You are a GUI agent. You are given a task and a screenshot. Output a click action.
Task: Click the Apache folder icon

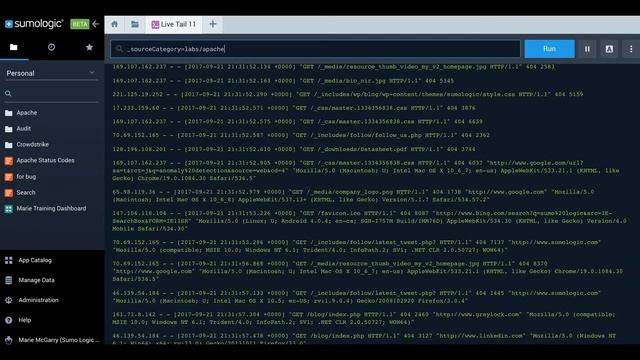[9, 113]
